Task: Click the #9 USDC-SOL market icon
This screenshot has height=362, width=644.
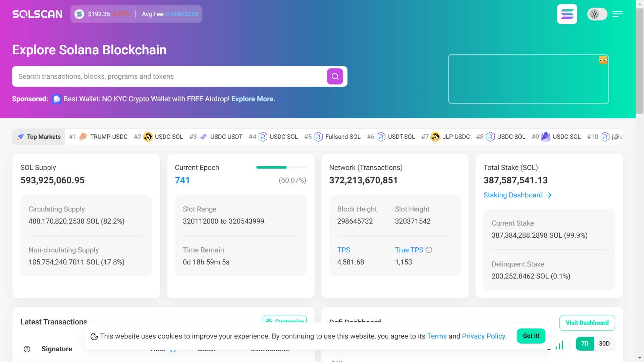Action: pyautogui.click(x=546, y=137)
